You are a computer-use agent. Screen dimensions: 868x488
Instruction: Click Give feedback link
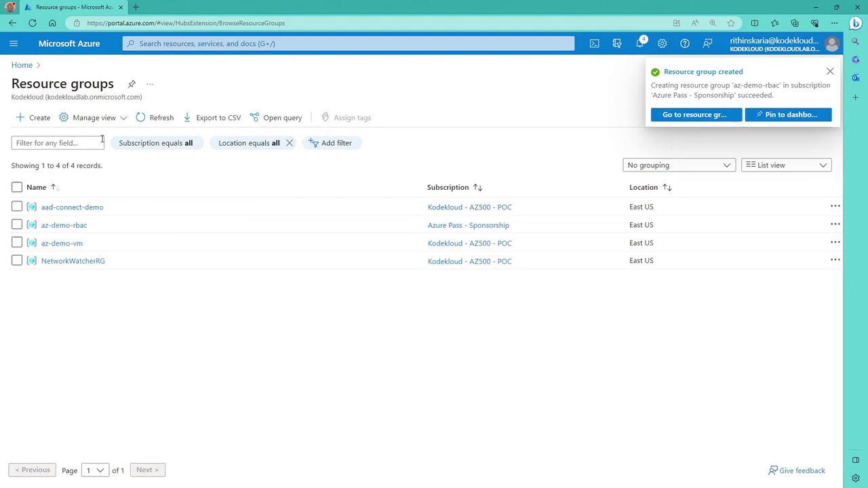pyautogui.click(x=797, y=470)
